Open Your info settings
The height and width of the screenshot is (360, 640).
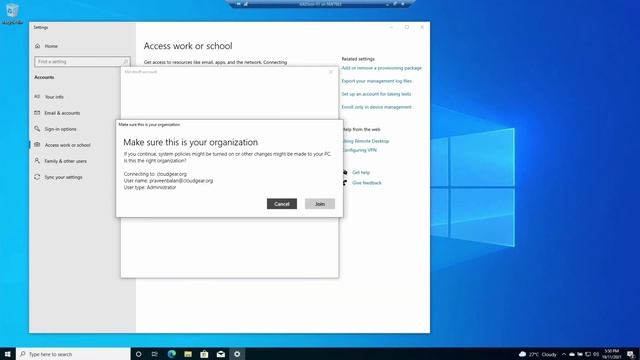(x=54, y=97)
